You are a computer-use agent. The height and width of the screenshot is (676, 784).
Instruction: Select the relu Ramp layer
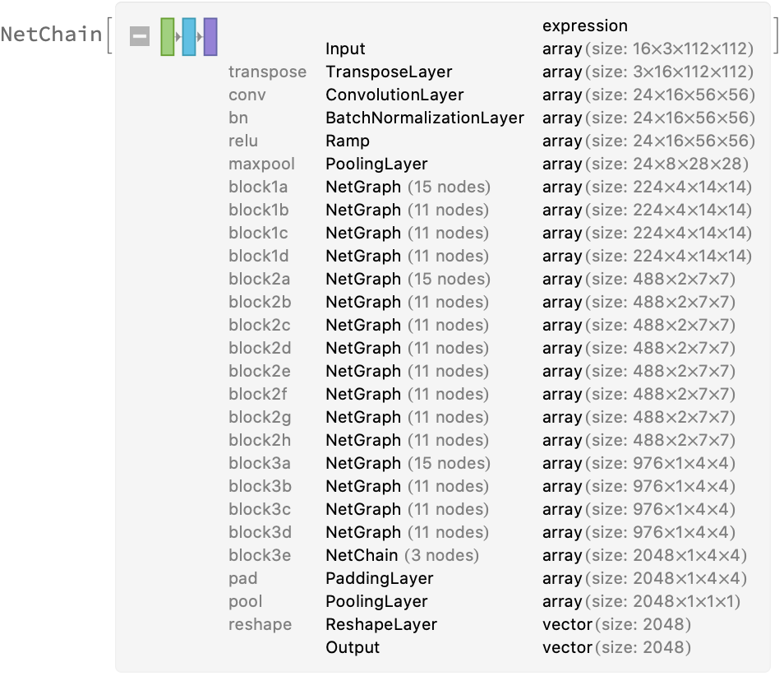click(x=348, y=141)
